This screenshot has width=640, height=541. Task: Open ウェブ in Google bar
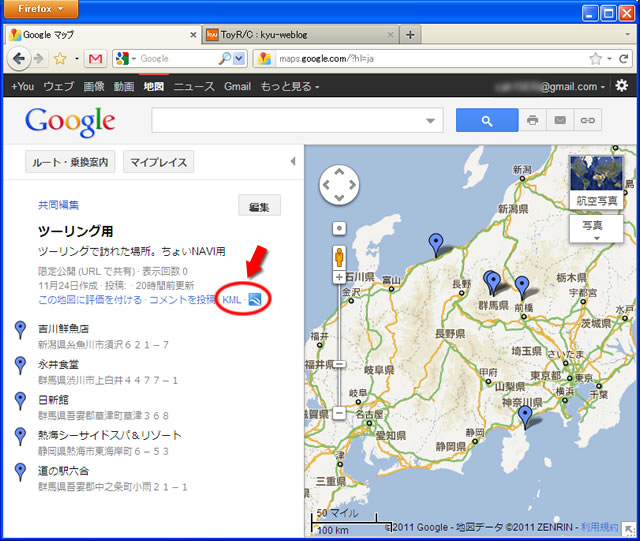click(59, 86)
